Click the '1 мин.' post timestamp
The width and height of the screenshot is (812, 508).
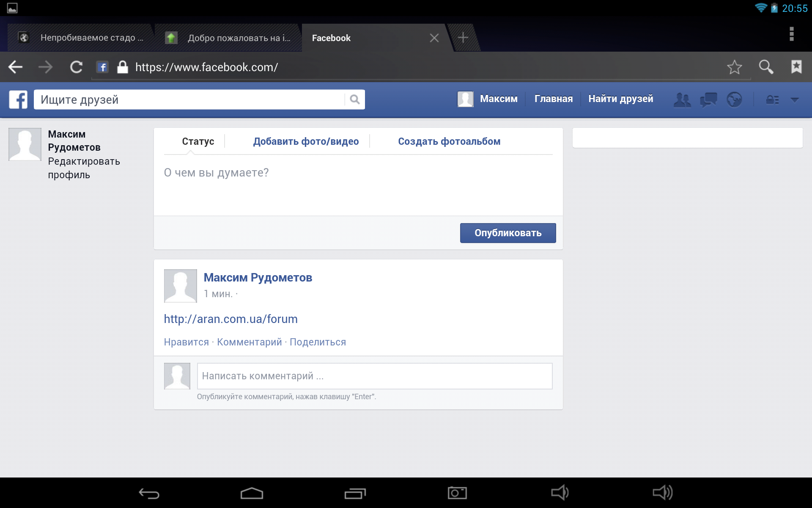(218, 294)
